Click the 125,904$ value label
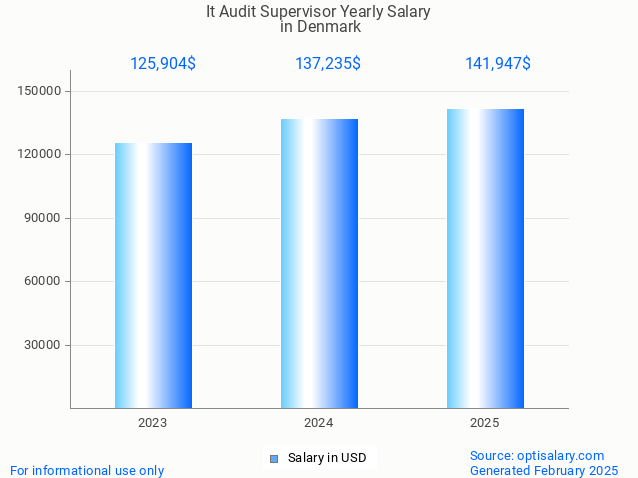This screenshot has height=478, width=638. [163, 64]
